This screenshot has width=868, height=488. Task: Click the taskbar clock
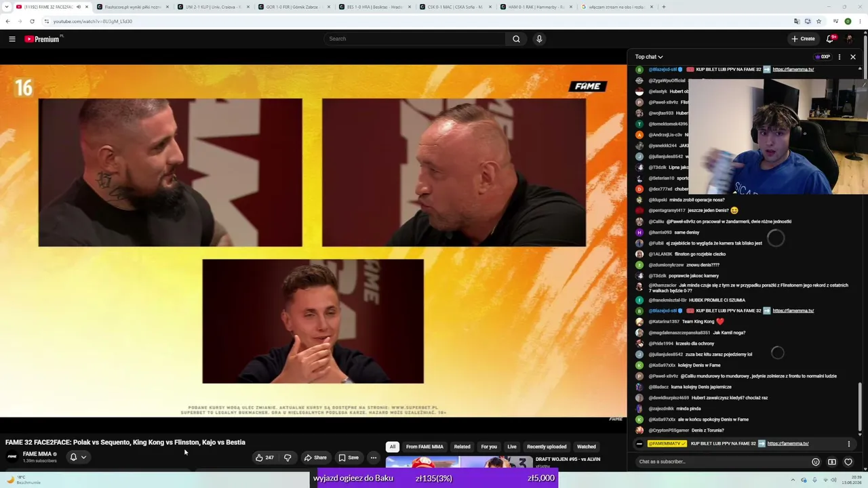pyautogui.click(x=850, y=480)
